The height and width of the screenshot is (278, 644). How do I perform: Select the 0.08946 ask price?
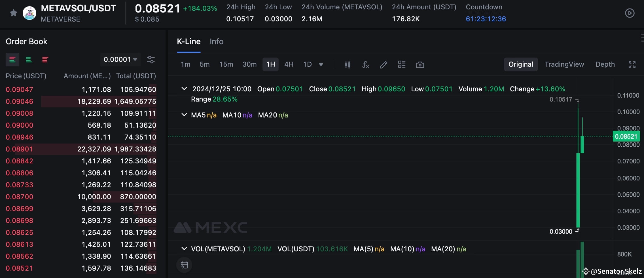[x=20, y=137]
